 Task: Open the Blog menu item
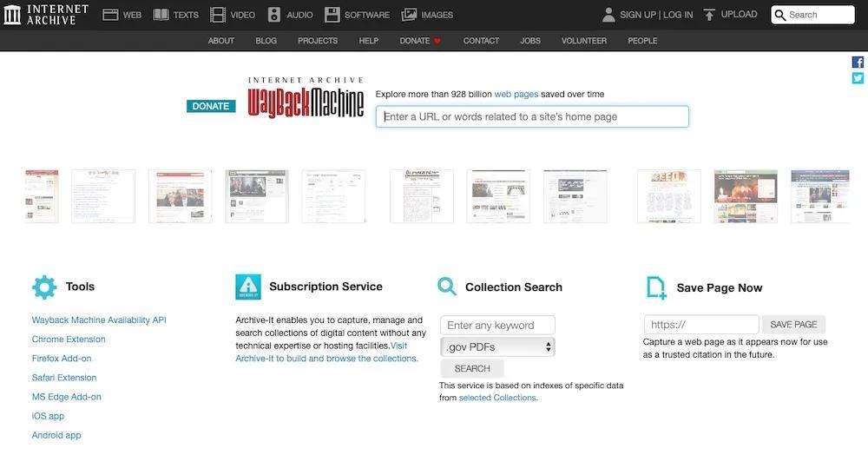[x=266, y=41]
